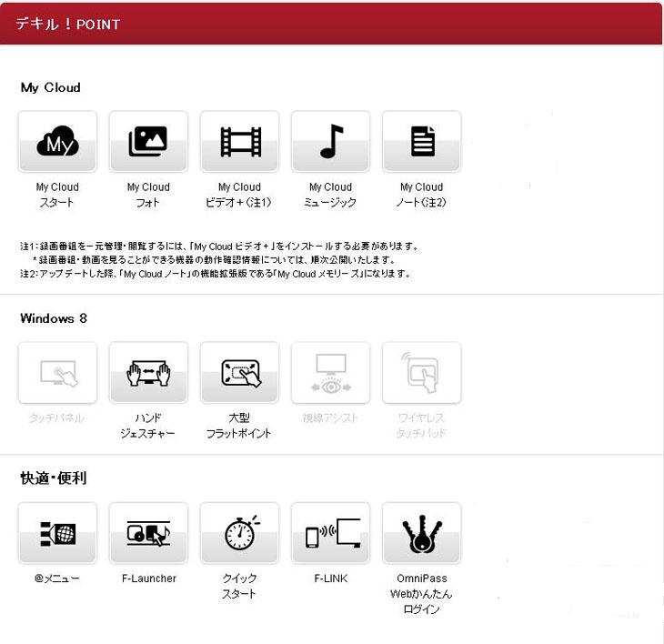The image size is (664, 644).
Task: Click the footnote line starting with *録画番組・動画
Action: [x=214, y=259]
